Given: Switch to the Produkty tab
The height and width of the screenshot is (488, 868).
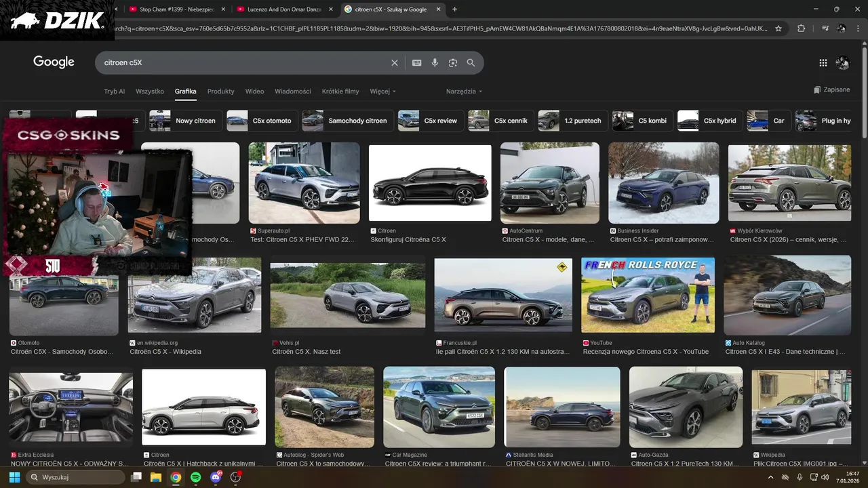Looking at the screenshot, I should [x=221, y=91].
